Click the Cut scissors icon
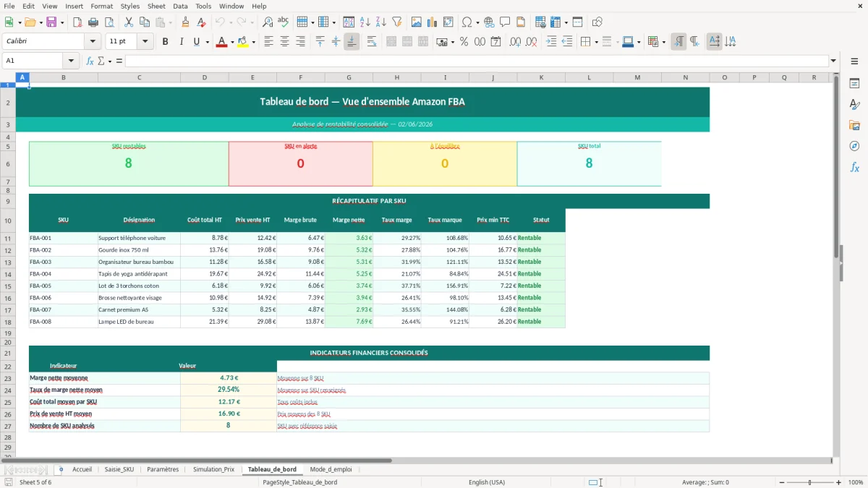868x488 pixels. [x=129, y=22]
